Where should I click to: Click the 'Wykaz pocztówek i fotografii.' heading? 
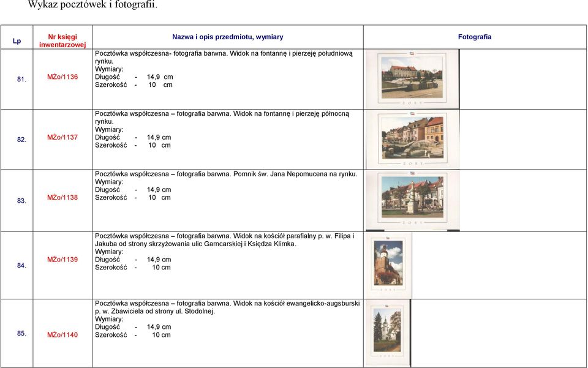click(92, 4)
